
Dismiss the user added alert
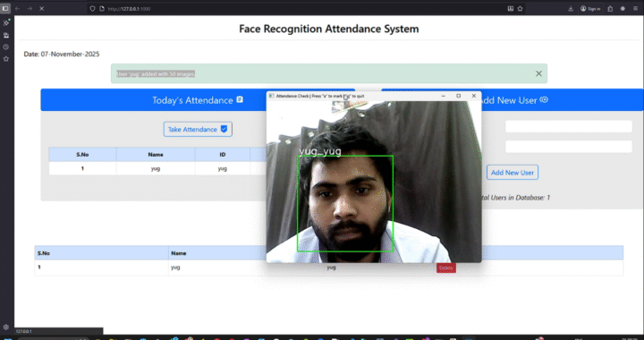pyautogui.click(x=538, y=73)
